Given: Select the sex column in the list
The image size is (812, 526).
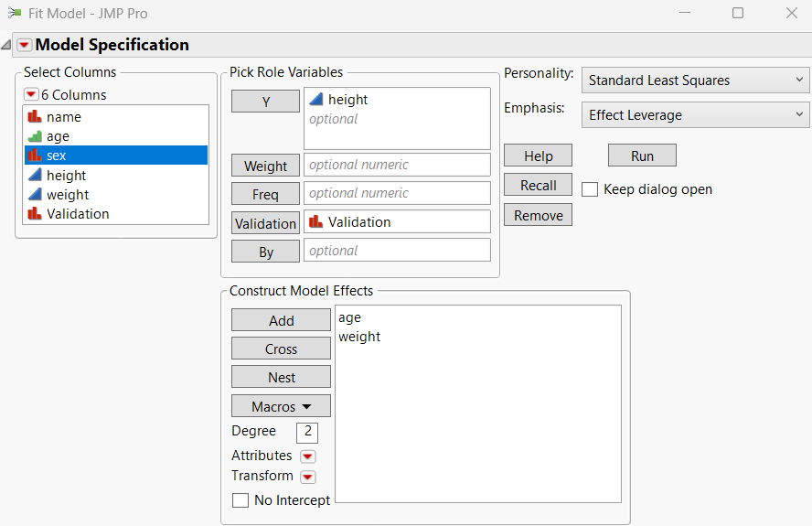Looking at the screenshot, I should [x=115, y=156].
